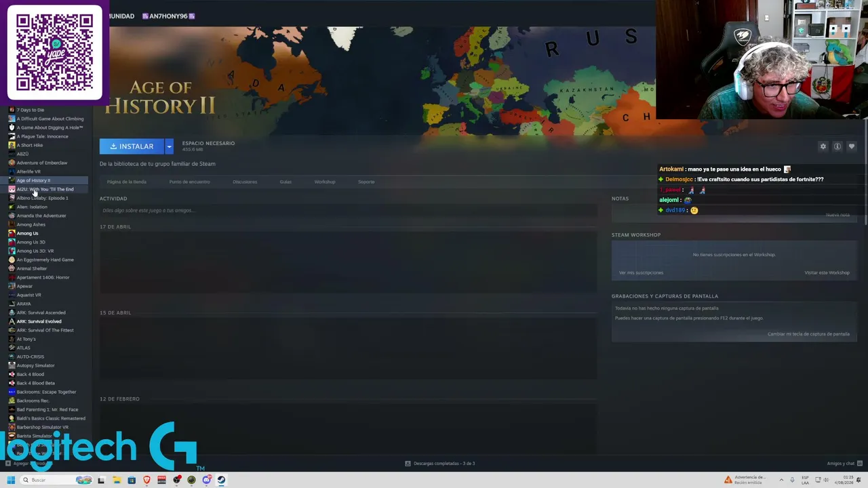Click the taskbar Buscar search box
The height and width of the screenshot is (488, 868).
56,480
